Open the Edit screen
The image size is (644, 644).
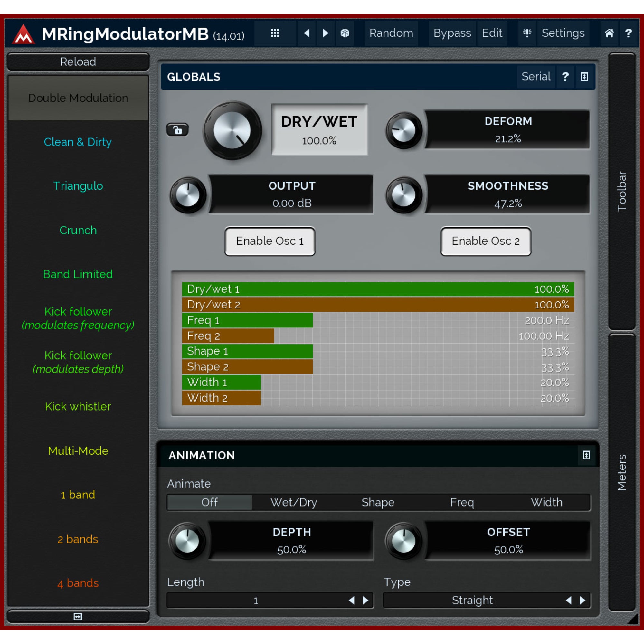tap(492, 33)
